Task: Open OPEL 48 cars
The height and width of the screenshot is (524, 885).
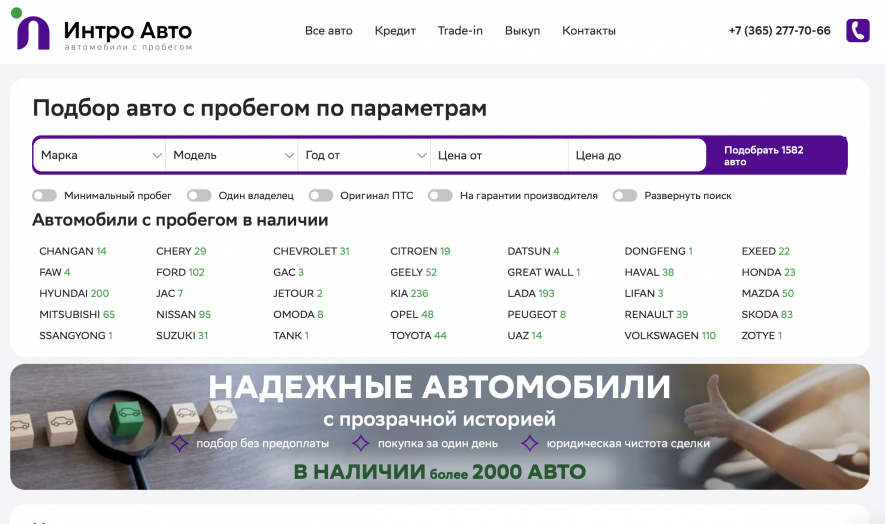Action: tap(411, 315)
